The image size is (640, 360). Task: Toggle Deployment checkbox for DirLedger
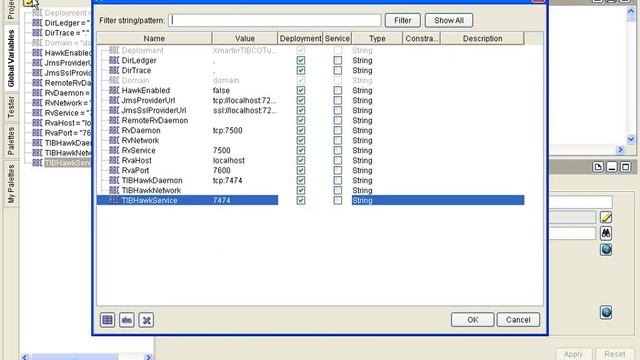[x=301, y=60]
